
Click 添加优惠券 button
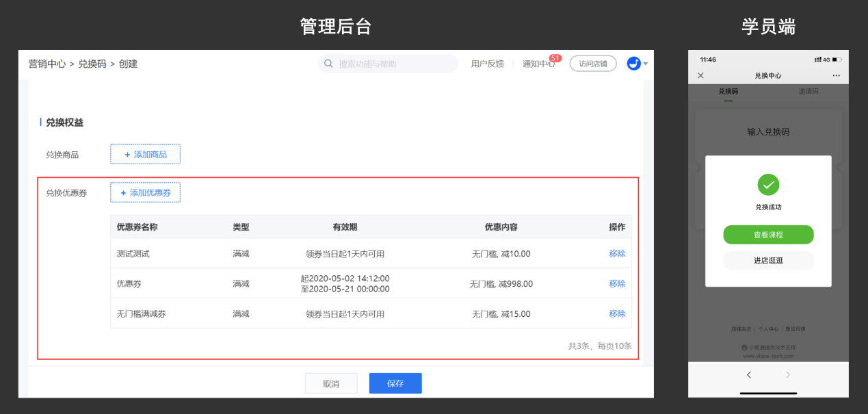tap(145, 193)
